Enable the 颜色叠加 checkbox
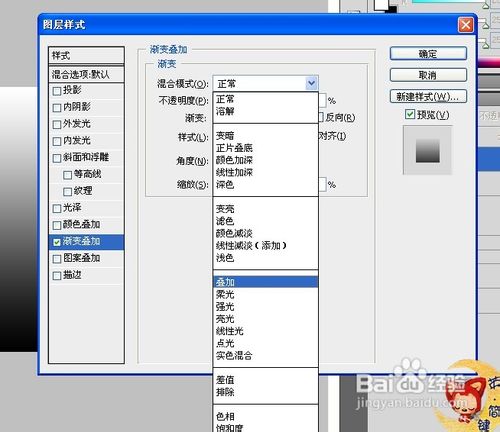 pos(57,225)
